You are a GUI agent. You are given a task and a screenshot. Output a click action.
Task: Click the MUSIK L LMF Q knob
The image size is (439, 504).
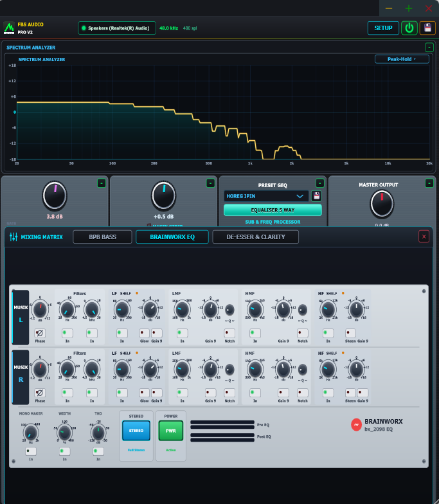coord(229,310)
